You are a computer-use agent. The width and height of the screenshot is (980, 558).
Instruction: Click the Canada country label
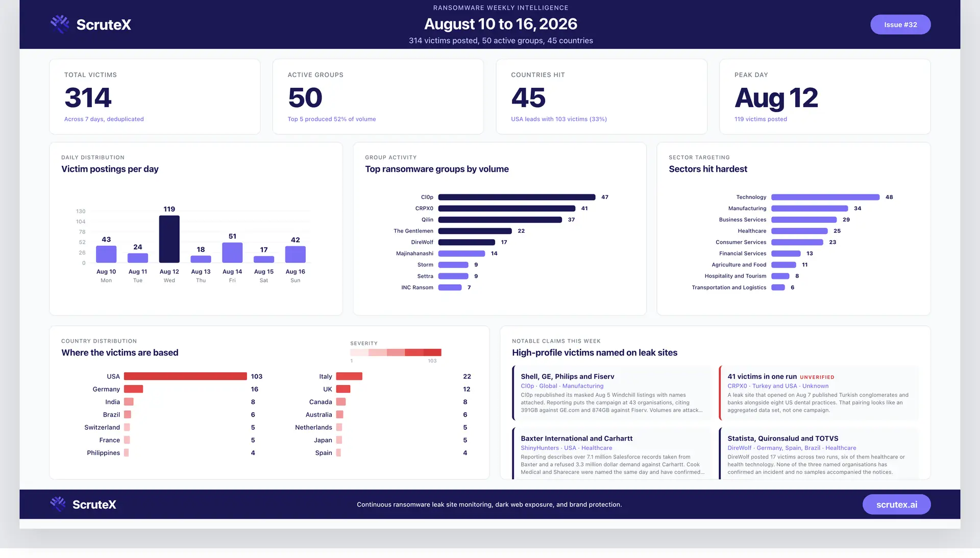click(321, 402)
